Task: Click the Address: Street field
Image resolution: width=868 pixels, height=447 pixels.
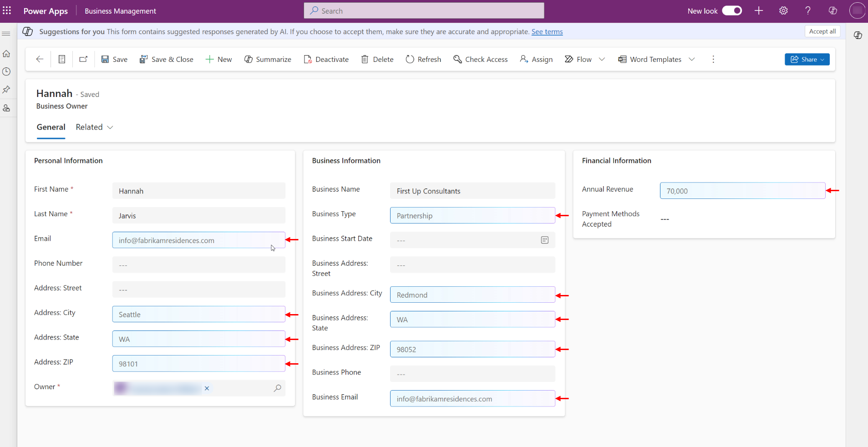Action: click(199, 289)
